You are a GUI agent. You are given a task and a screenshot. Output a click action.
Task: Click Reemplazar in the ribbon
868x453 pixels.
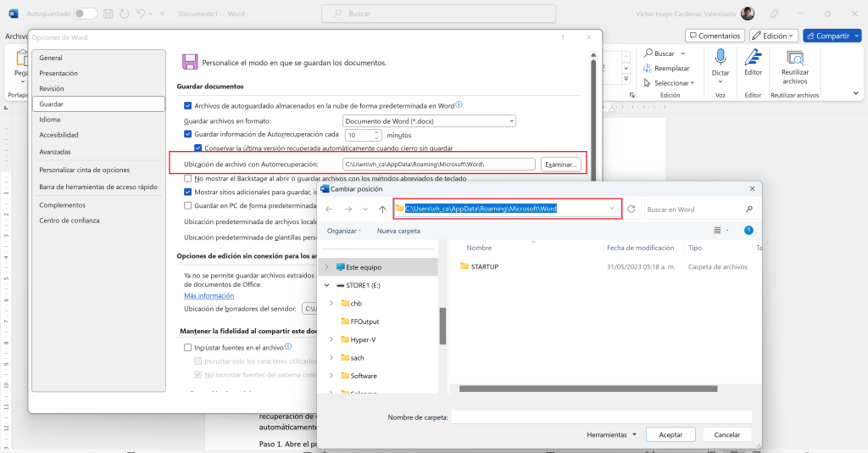click(x=666, y=68)
